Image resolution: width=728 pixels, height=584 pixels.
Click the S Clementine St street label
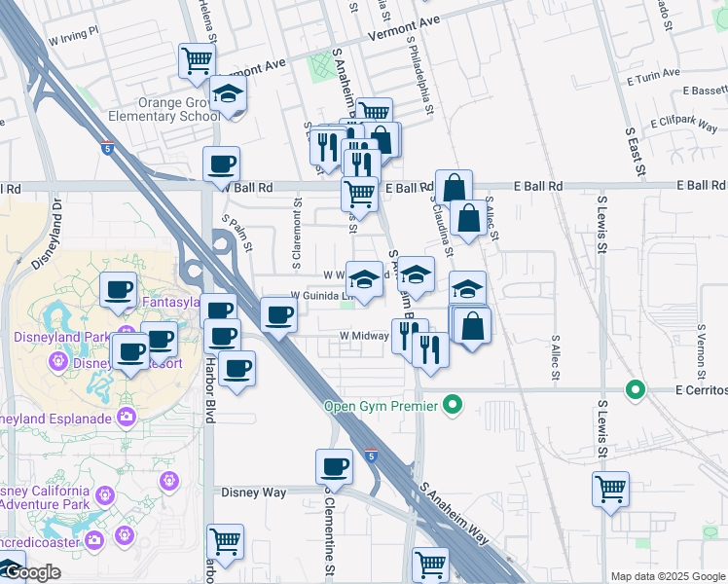point(329,533)
